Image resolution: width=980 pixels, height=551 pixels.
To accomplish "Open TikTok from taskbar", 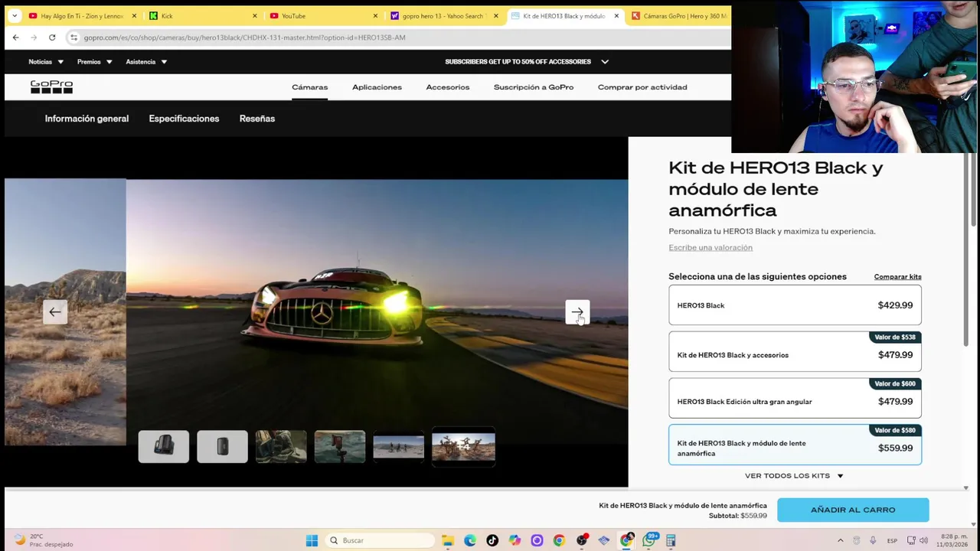I will 492,540.
